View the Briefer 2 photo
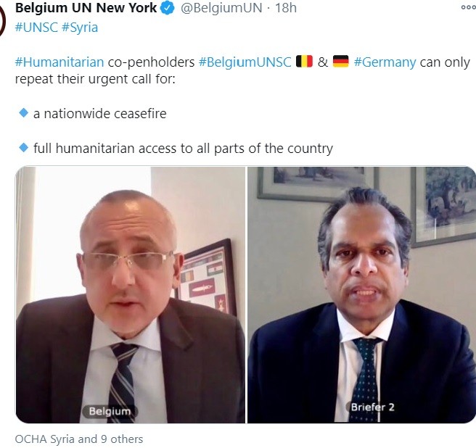The width and height of the screenshot is (476, 448). [x=361, y=294]
